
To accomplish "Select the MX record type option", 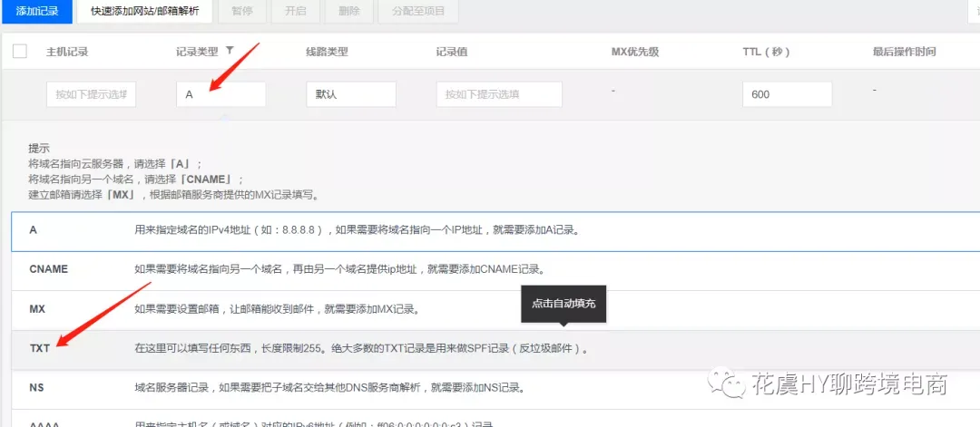I will [x=495, y=310].
